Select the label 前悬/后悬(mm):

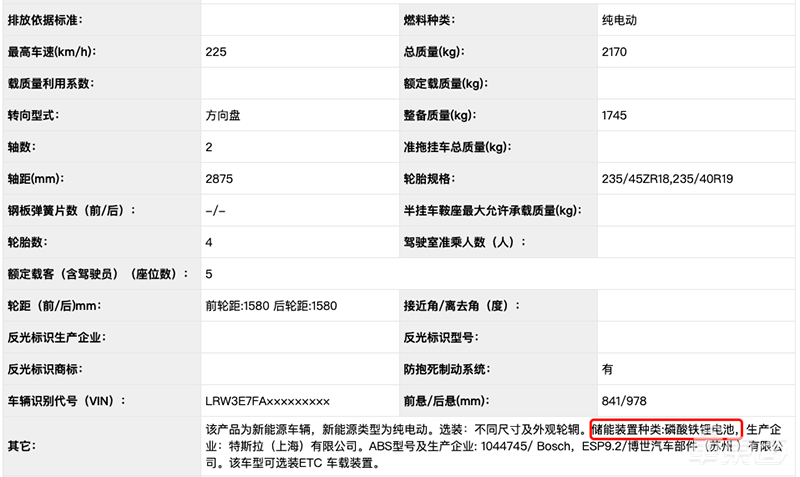[x=446, y=401]
